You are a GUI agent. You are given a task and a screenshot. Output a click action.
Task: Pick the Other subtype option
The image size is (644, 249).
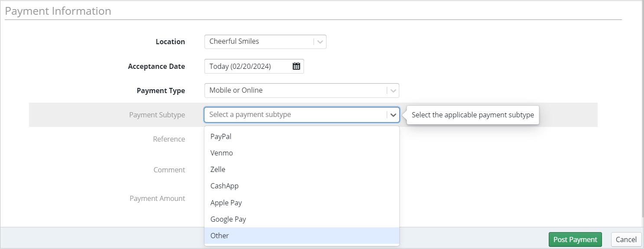(x=301, y=236)
